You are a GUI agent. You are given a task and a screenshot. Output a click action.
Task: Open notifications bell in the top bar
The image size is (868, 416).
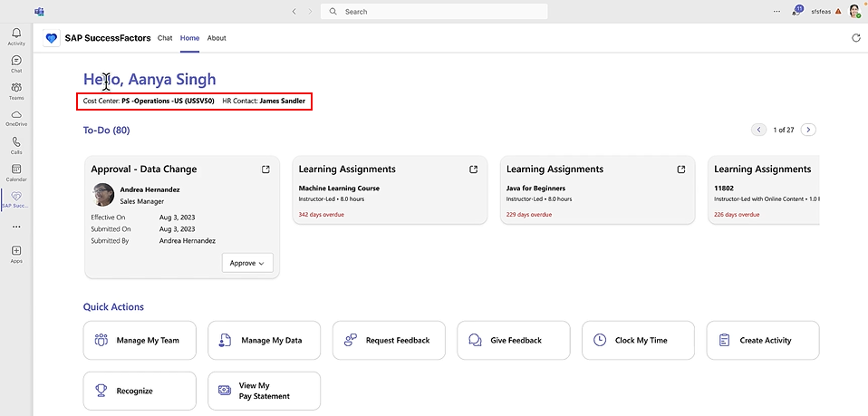pos(797,11)
